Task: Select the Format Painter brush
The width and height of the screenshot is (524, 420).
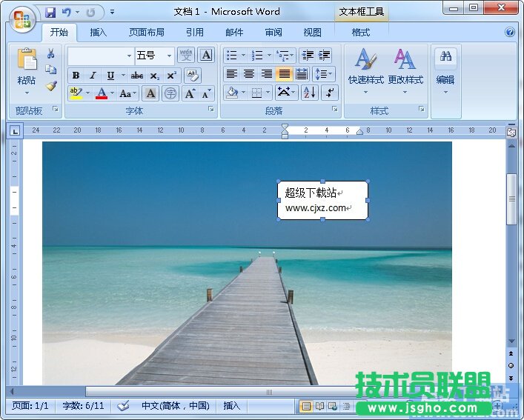Action: (51, 86)
